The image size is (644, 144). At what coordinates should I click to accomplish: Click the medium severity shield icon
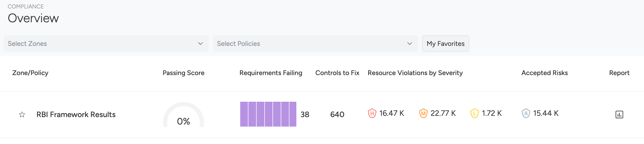(x=423, y=113)
